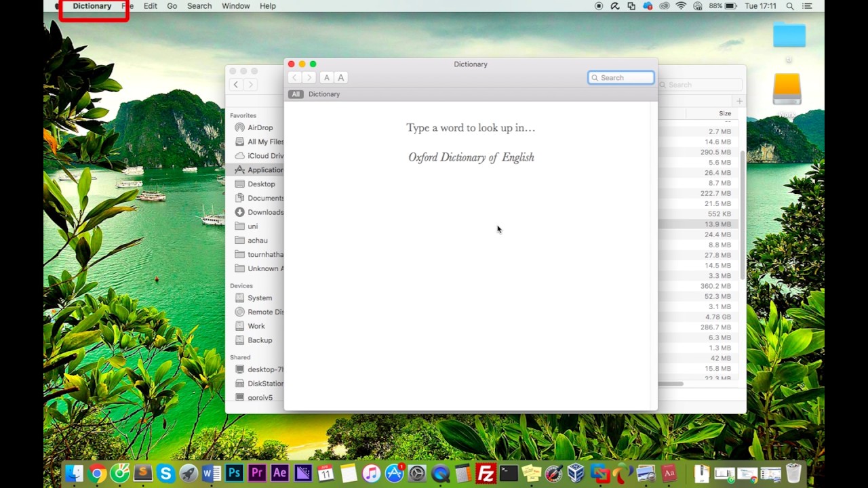Launch Photoshop from the Dock
The image size is (868, 488).
click(234, 473)
